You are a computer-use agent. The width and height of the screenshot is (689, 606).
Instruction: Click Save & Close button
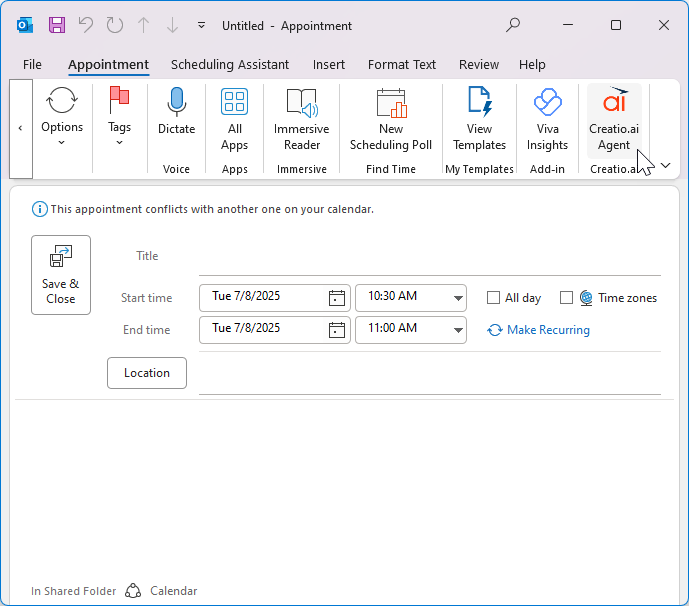(61, 275)
